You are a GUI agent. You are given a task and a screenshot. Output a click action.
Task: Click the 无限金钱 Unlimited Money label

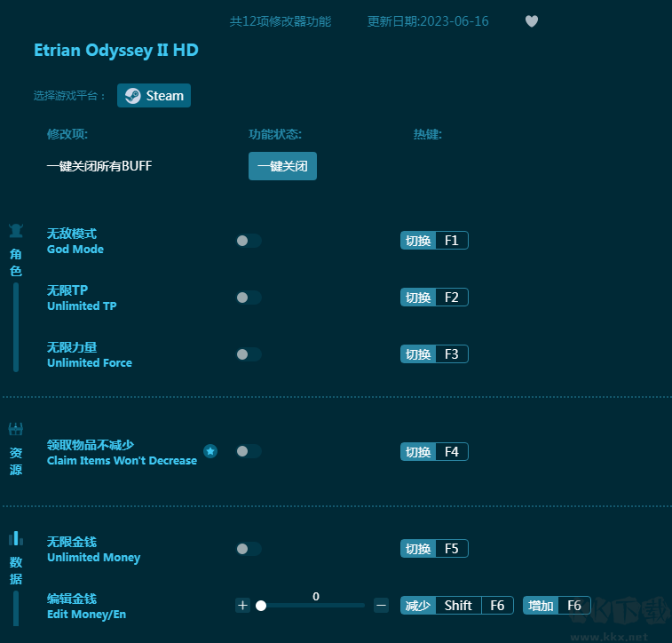coord(93,550)
